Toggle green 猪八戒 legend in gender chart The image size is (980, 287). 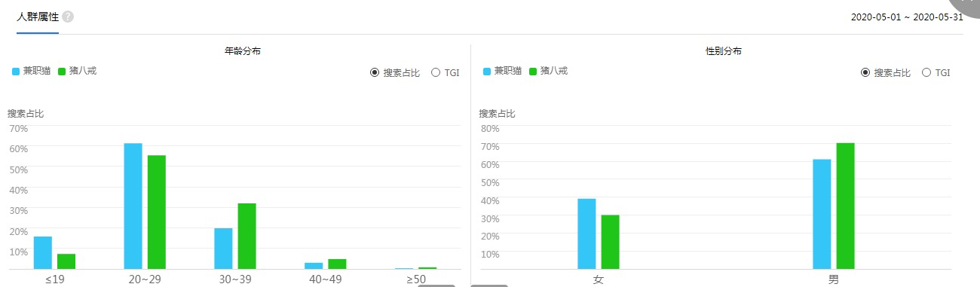click(x=548, y=71)
